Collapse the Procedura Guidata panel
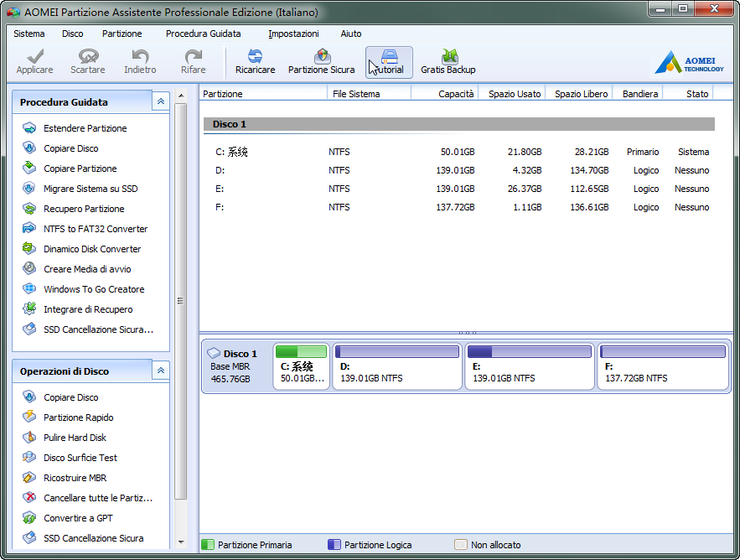Screen dimensions: 740x560 (x=160, y=101)
